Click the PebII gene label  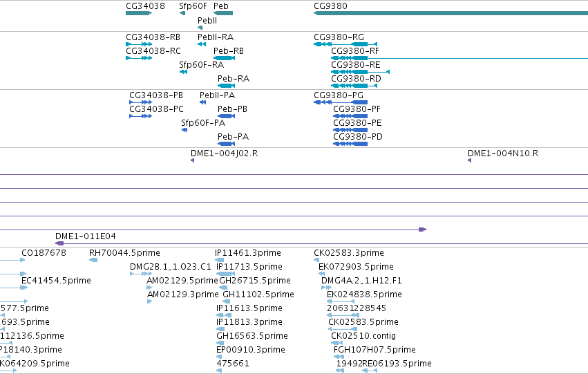(207, 21)
